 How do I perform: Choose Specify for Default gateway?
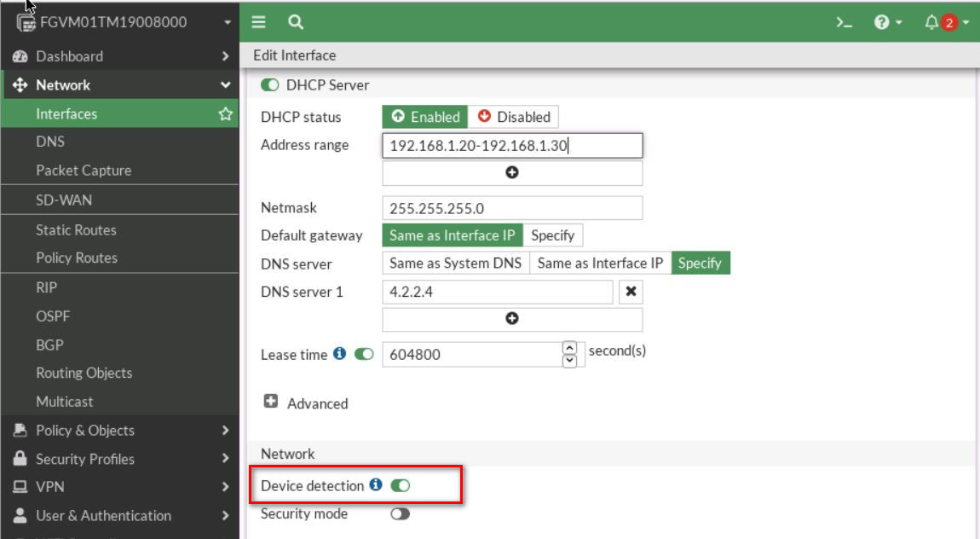coord(553,235)
